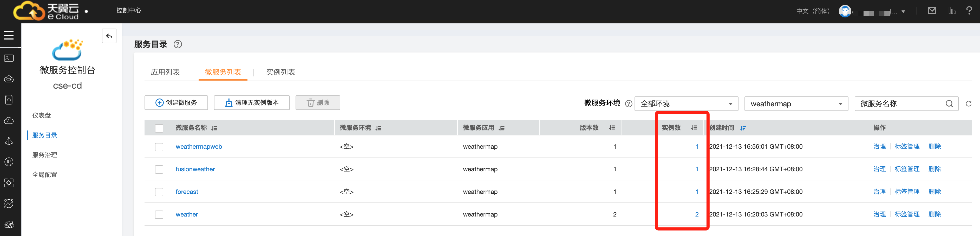Sort by 微服务名称 column icon
The height and width of the screenshot is (236, 980).
point(214,128)
